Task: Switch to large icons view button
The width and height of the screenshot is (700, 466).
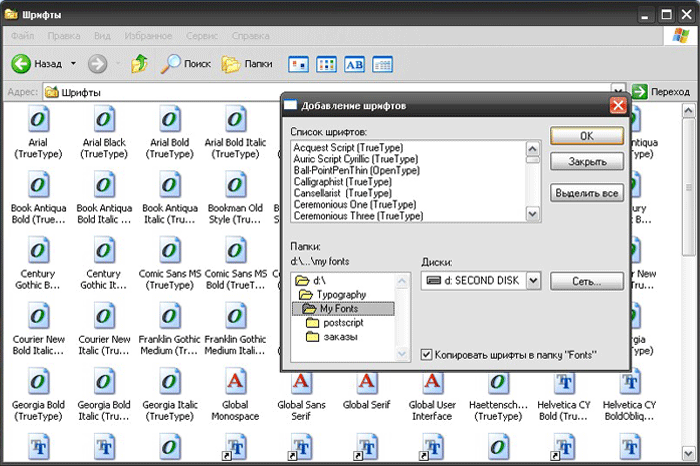Action: 299,64
